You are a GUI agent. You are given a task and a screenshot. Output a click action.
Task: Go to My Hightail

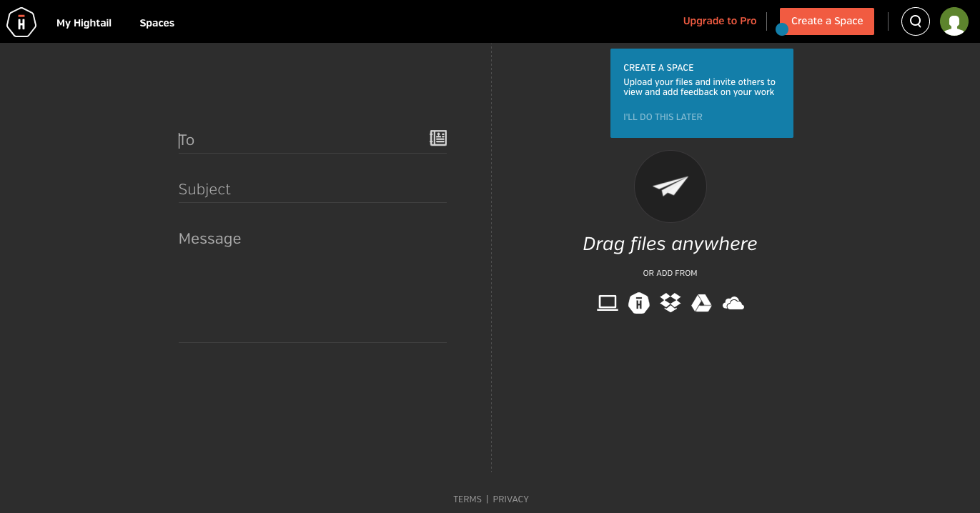click(84, 23)
